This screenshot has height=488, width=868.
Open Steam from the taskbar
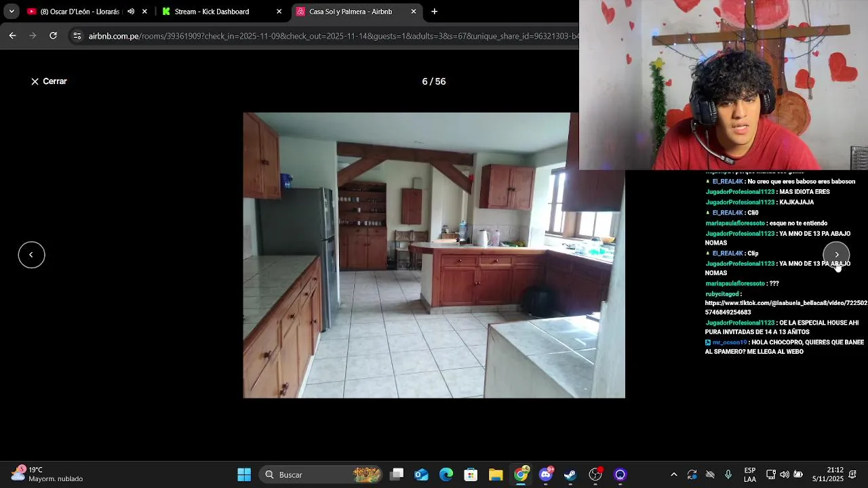click(570, 474)
